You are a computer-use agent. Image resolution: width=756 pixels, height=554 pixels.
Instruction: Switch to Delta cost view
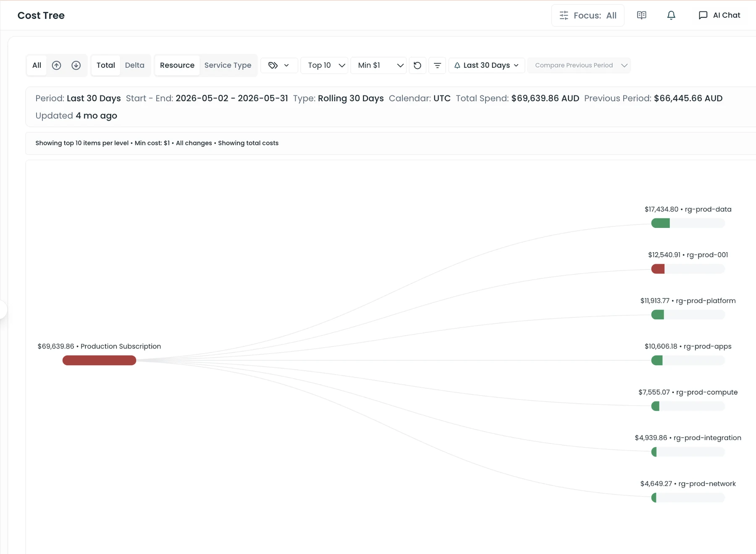(135, 65)
